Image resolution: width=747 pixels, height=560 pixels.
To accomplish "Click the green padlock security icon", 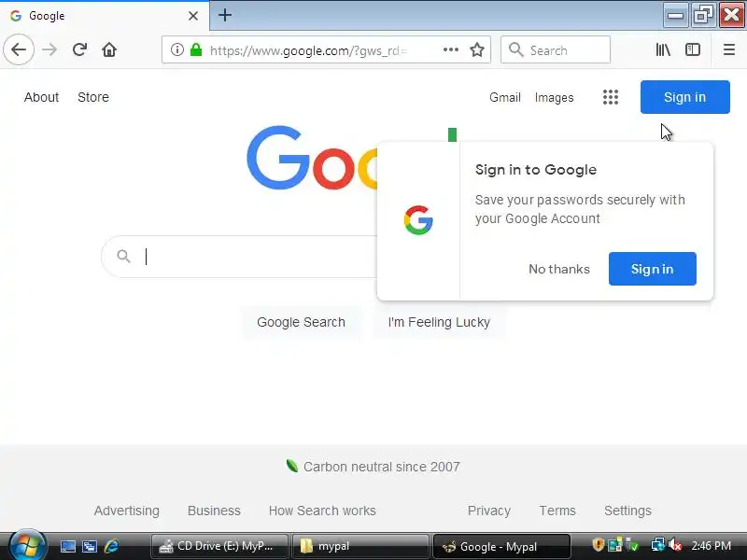I will click(196, 49).
